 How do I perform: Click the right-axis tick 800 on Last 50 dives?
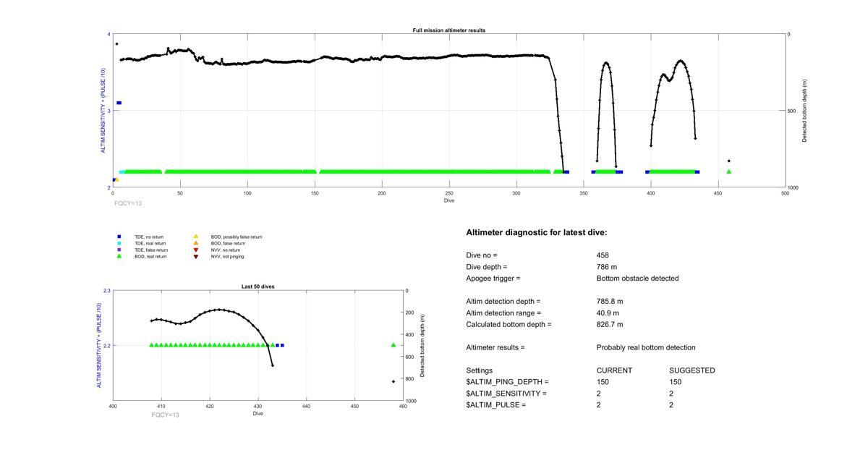(x=410, y=379)
